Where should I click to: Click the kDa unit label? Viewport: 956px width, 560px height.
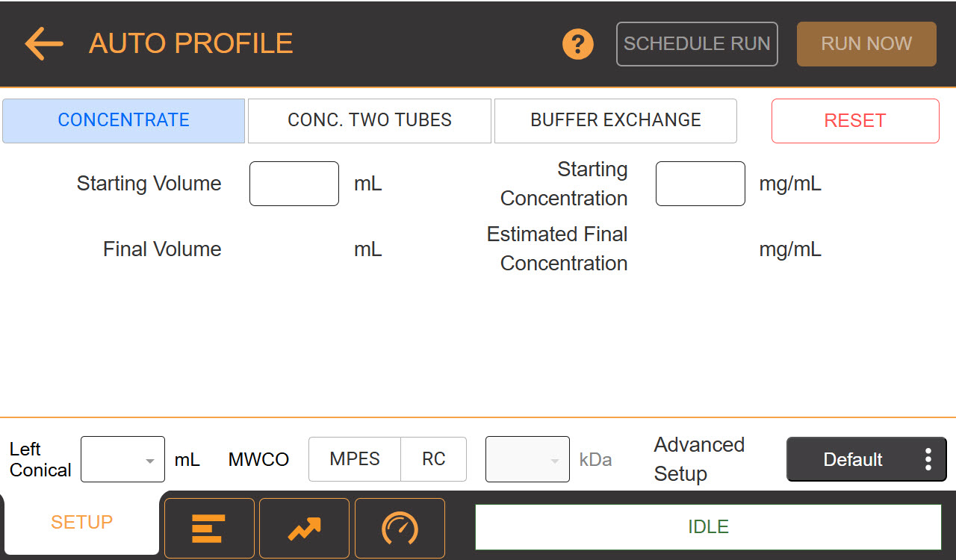595,459
